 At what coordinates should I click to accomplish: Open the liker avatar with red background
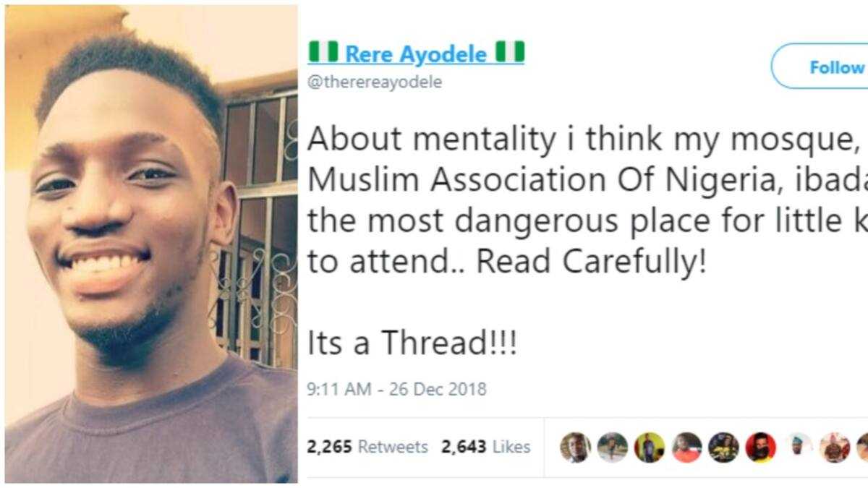point(761,448)
